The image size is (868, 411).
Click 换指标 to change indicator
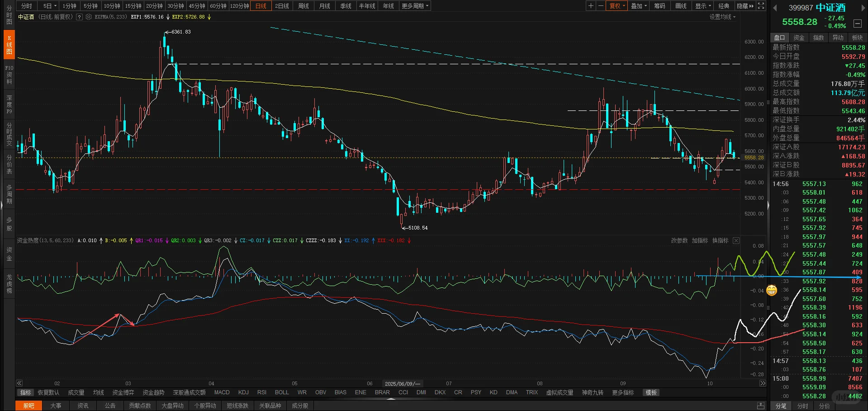click(720, 241)
